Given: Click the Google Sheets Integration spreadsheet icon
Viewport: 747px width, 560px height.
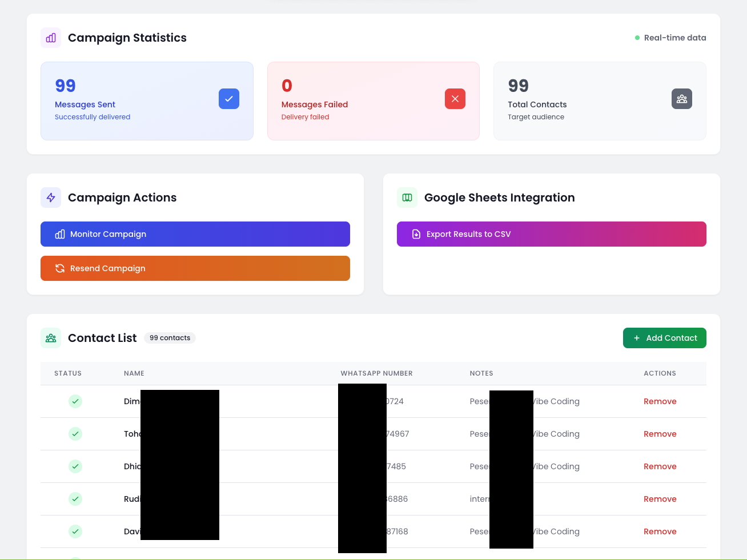Looking at the screenshot, I should 407,198.
